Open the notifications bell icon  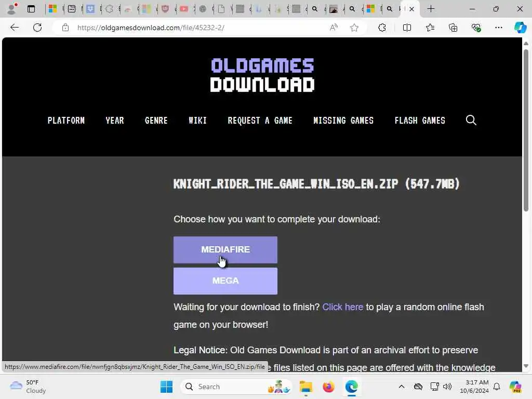(497, 387)
